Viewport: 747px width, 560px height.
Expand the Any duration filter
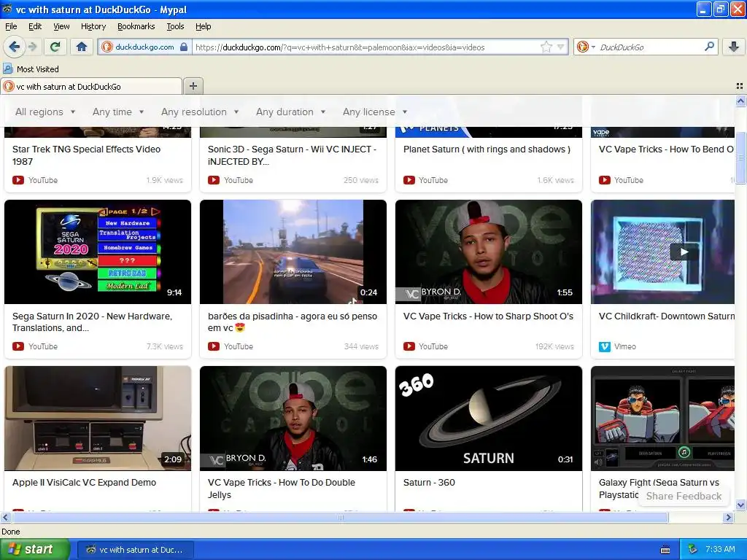tap(290, 112)
